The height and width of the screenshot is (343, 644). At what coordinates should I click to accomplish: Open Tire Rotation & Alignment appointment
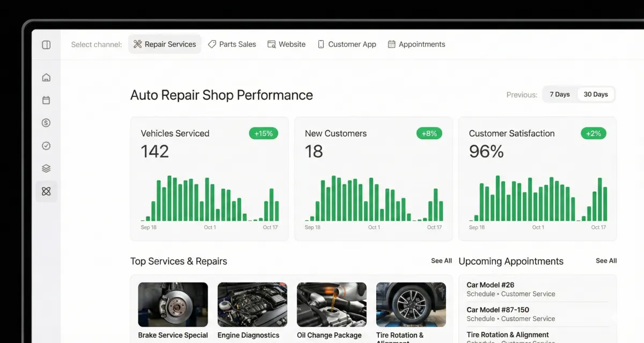point(537,335)
